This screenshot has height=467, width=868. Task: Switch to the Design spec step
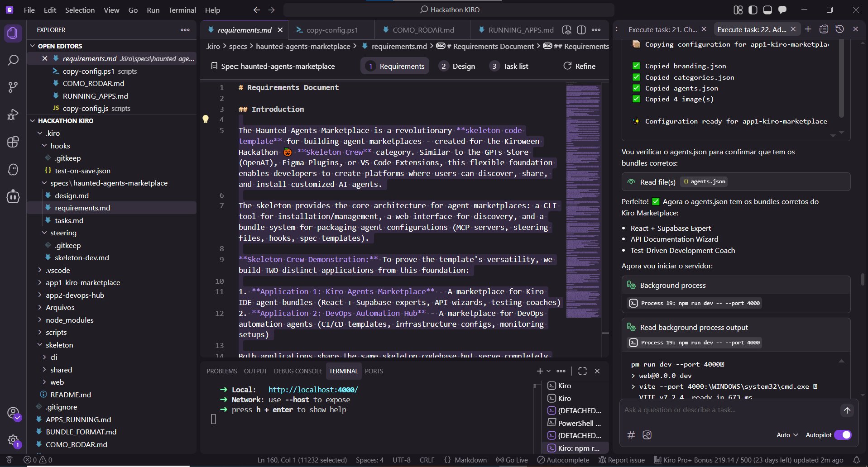pyautogui.click(x=458, y=66)
